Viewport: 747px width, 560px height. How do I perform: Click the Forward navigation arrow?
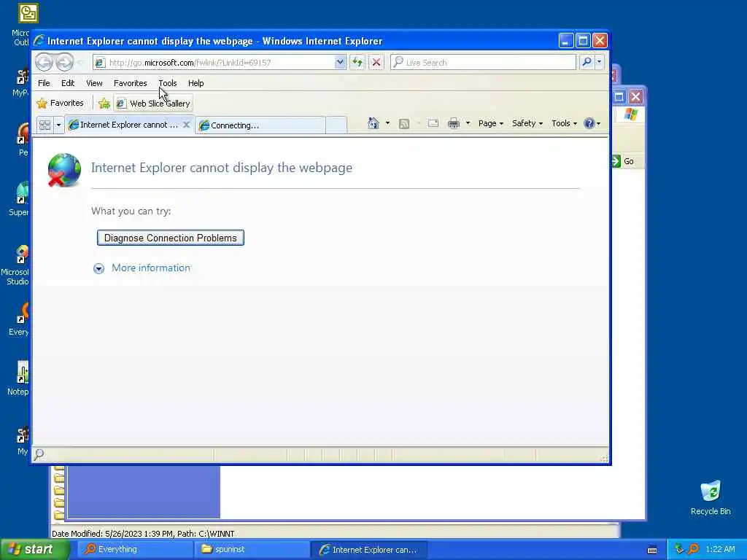coord(64,63)
